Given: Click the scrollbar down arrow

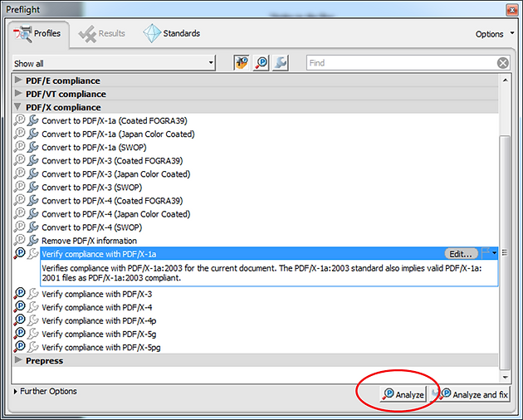Looking at the screenshot, I should [x=506, y=378].
